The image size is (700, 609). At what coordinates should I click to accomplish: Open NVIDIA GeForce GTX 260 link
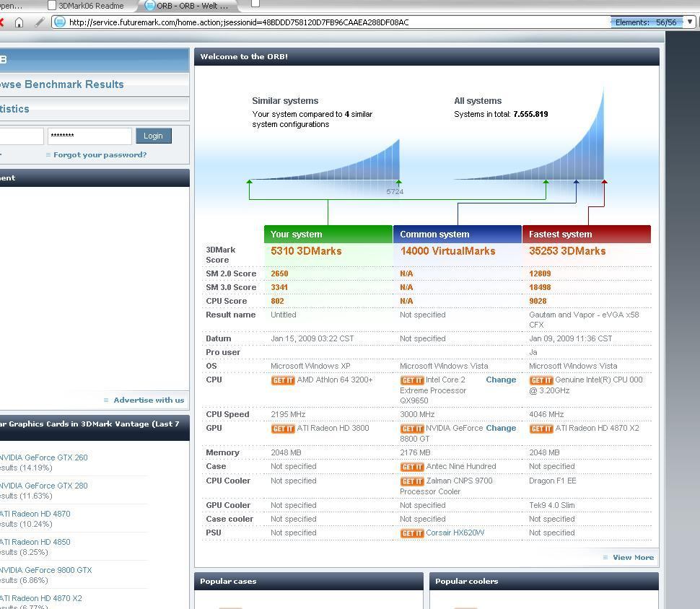point(43,457)
